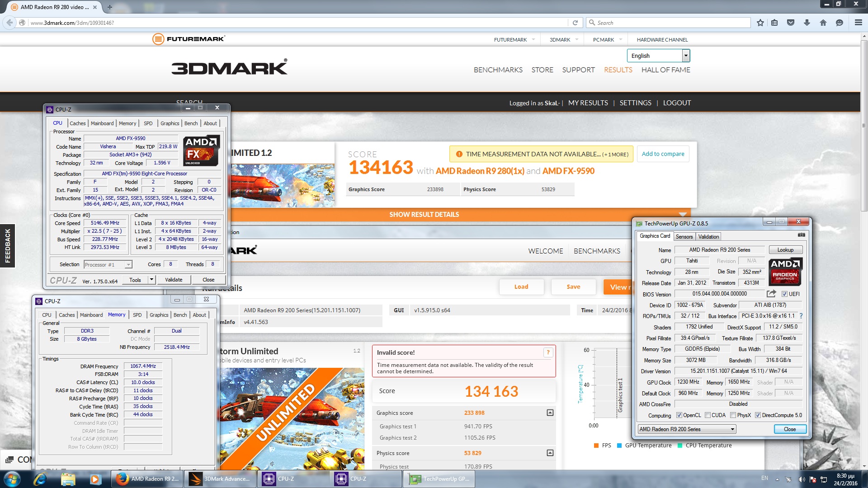This screenshot has width=868, height=488.
Task: Take a GPU-Z screenshot with camera icon
Action: [x=802, y=235]
